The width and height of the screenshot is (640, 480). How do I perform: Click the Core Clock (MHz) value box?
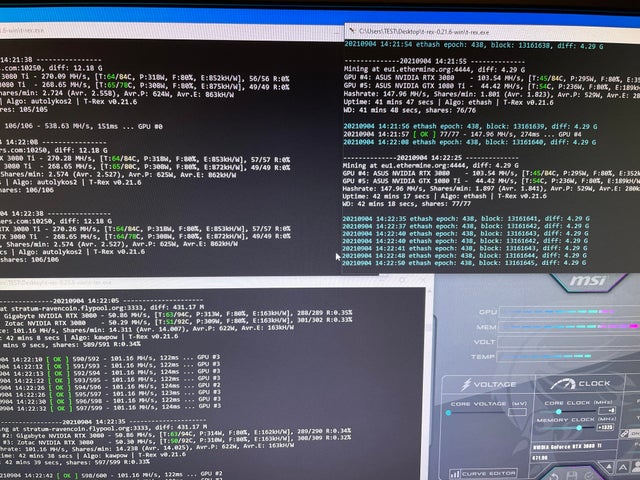607,410
